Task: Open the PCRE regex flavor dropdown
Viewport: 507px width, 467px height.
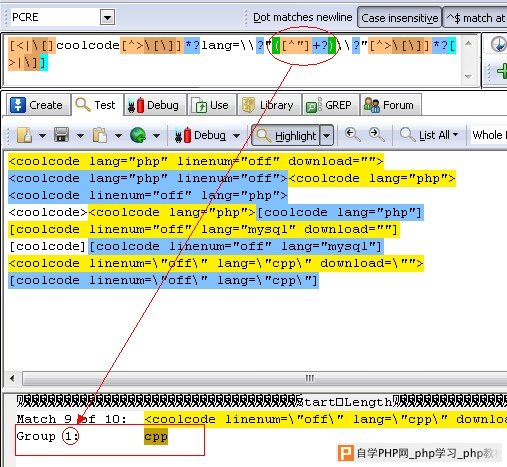Action: tap(107, 17)
